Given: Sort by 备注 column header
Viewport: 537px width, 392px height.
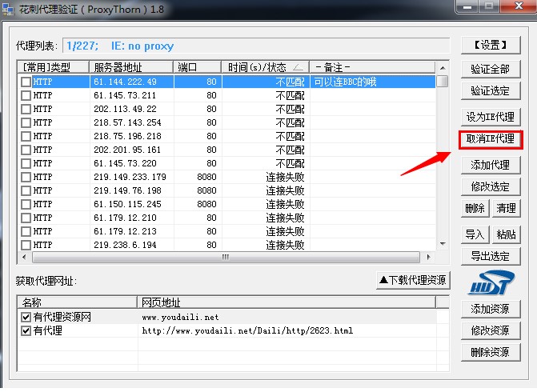Looking at the screenshot, I should tap(373, 67).
